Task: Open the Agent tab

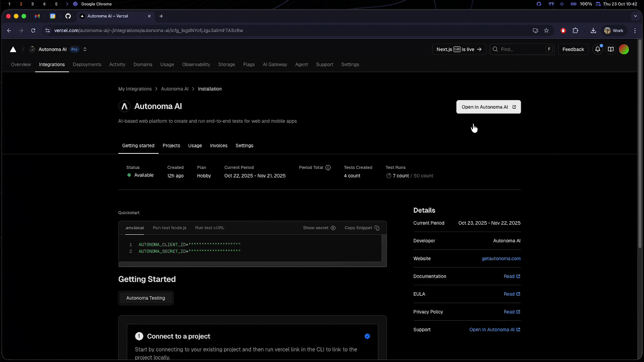Action: pyautogui.click(x=301, y=64)
